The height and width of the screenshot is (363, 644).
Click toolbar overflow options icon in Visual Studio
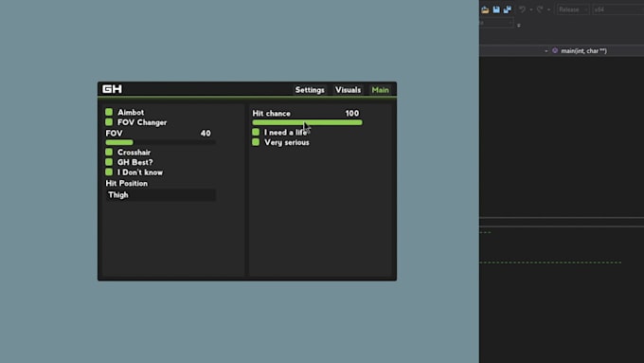tap(519, 26)
